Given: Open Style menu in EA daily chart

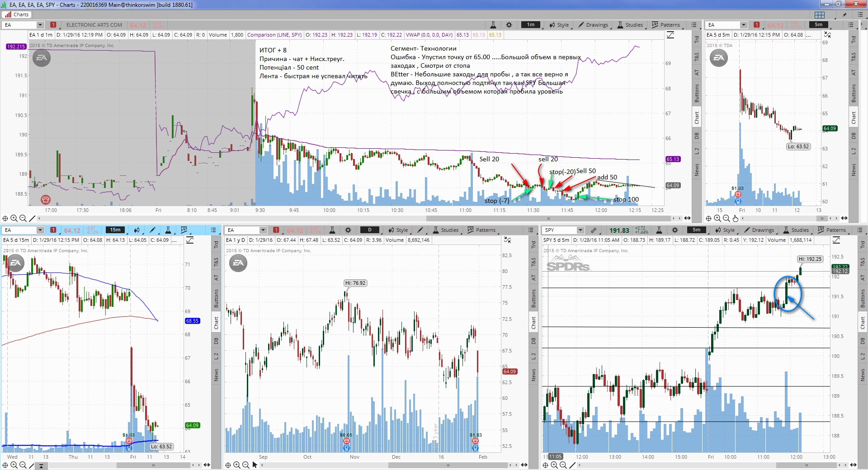Looking at the screenshot, I should click(398, 230).
